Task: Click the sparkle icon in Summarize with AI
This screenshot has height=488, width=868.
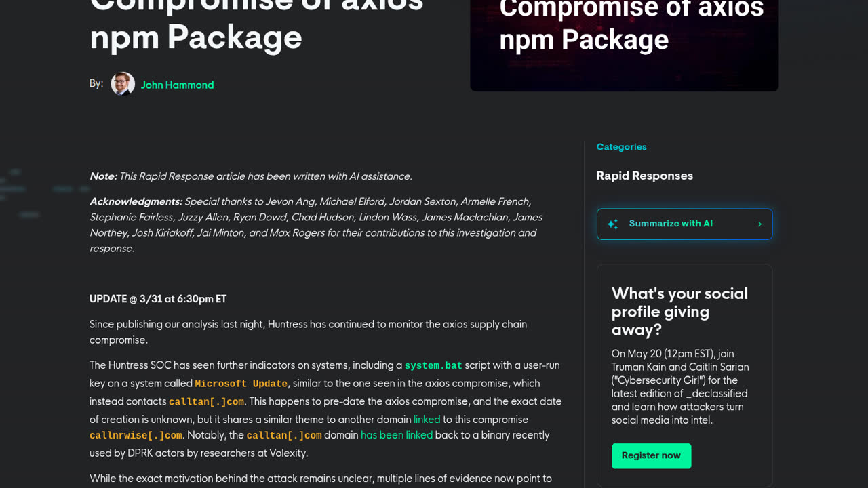Action: click(x=612, y=224)
